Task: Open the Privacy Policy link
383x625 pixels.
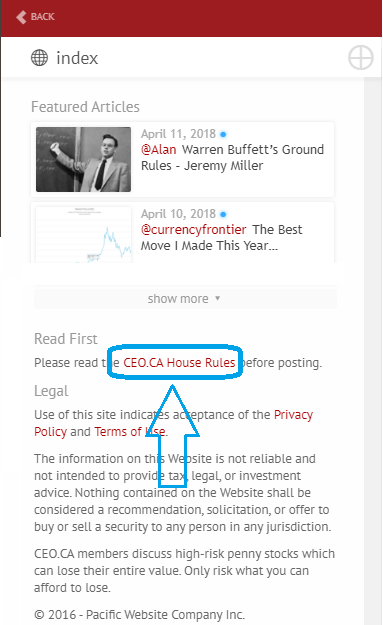Action: pos(173,423)
